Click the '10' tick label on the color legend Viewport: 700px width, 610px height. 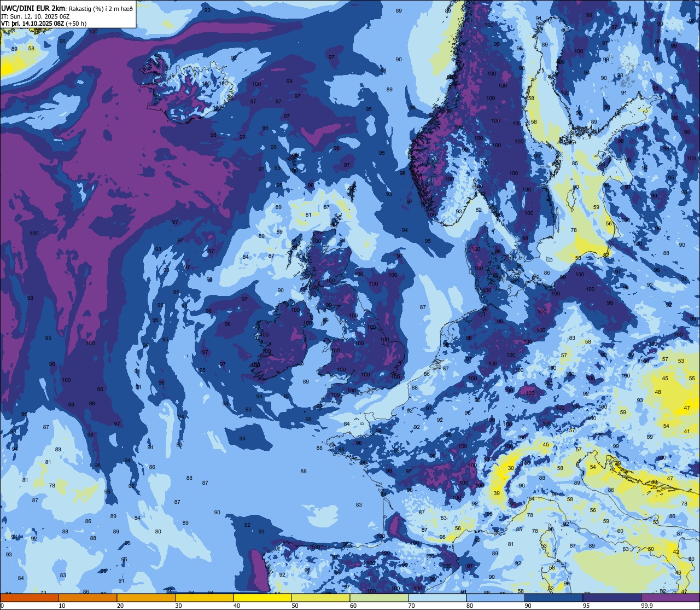(62, 606)
